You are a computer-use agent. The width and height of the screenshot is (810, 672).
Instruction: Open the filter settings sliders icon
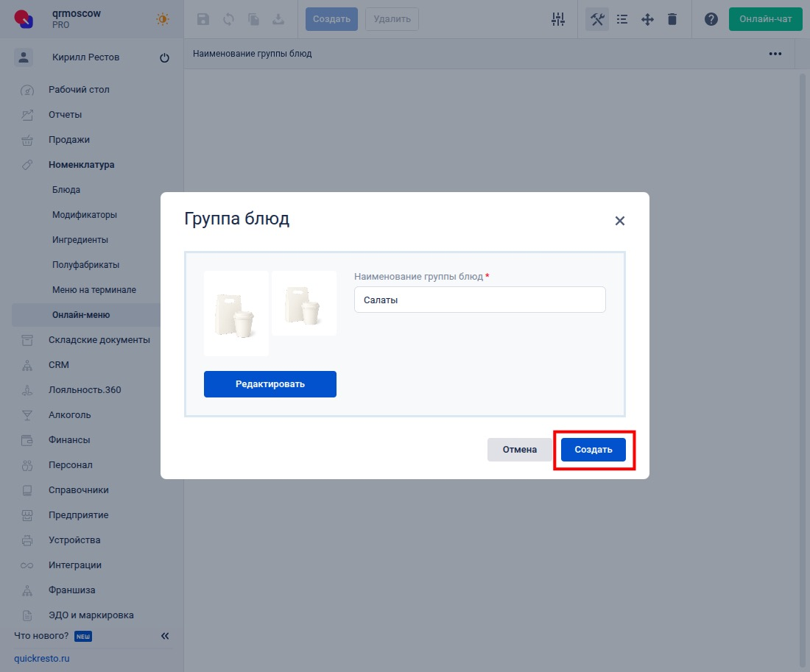pyautogui.click(x=557, y=19)
